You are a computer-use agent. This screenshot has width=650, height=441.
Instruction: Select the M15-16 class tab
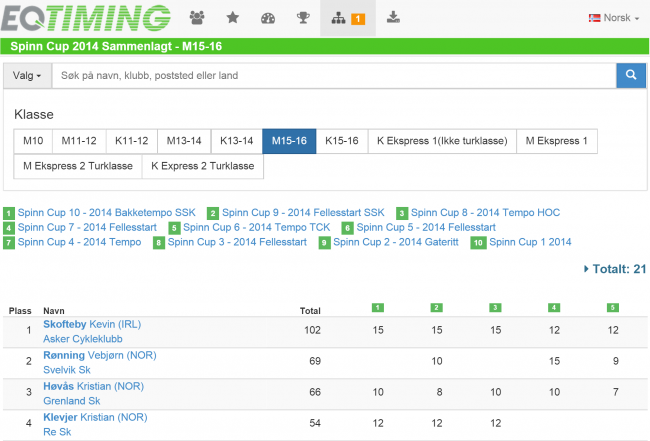[289, 141]
